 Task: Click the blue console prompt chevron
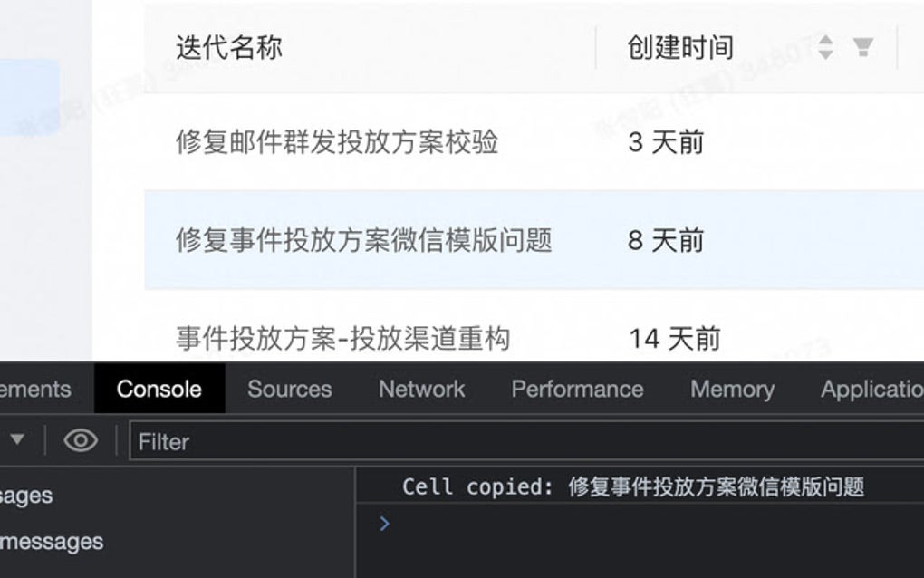[384, 524]
